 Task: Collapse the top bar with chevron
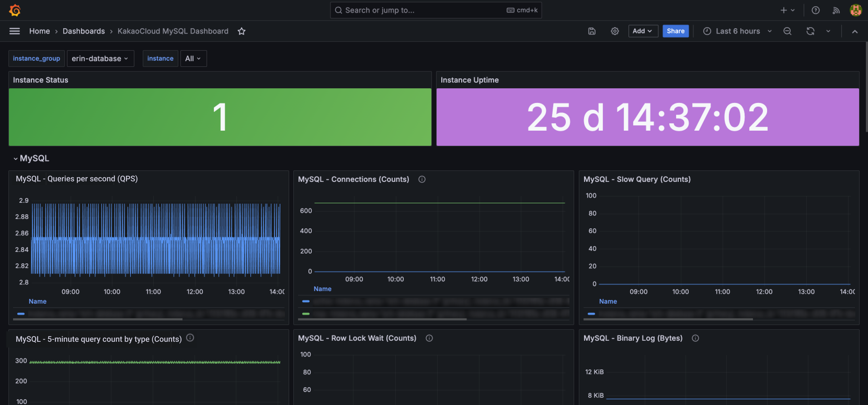tap(854, 31)
